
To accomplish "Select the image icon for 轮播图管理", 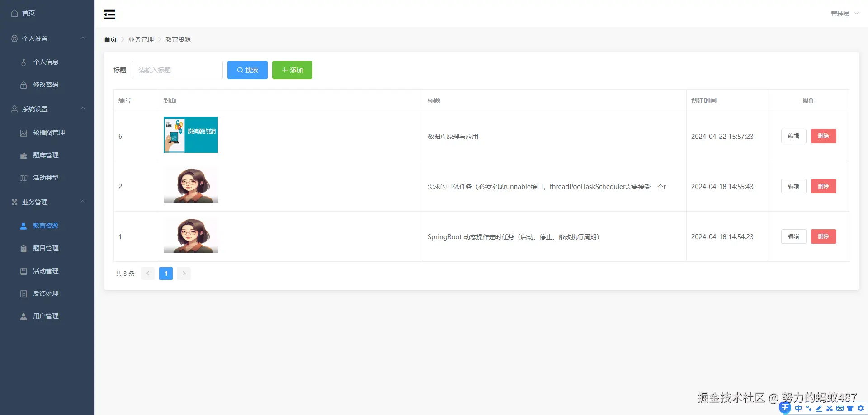I will [24, 132].
